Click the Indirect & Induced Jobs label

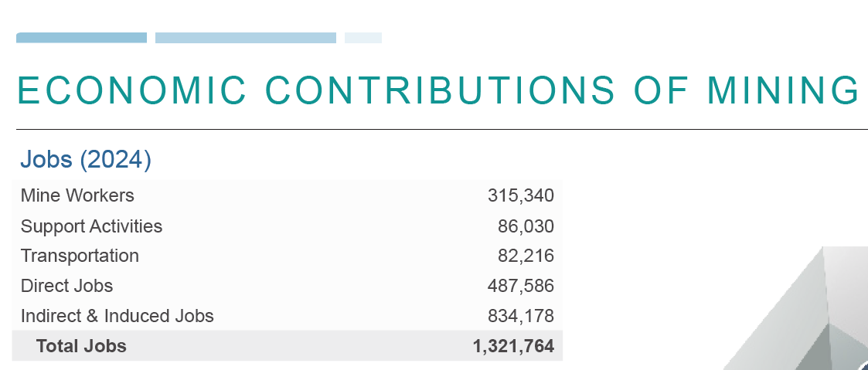click(117, 316)
